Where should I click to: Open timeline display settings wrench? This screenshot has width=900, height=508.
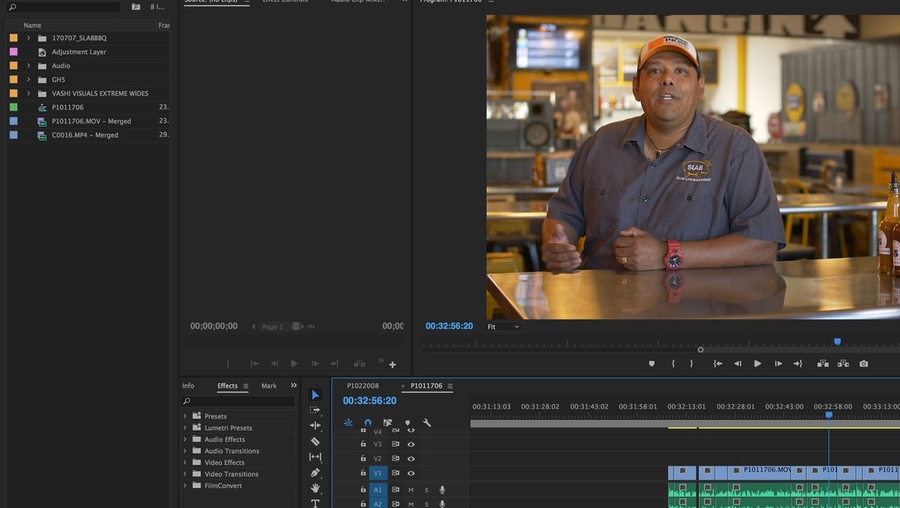(x=427, y=423)
